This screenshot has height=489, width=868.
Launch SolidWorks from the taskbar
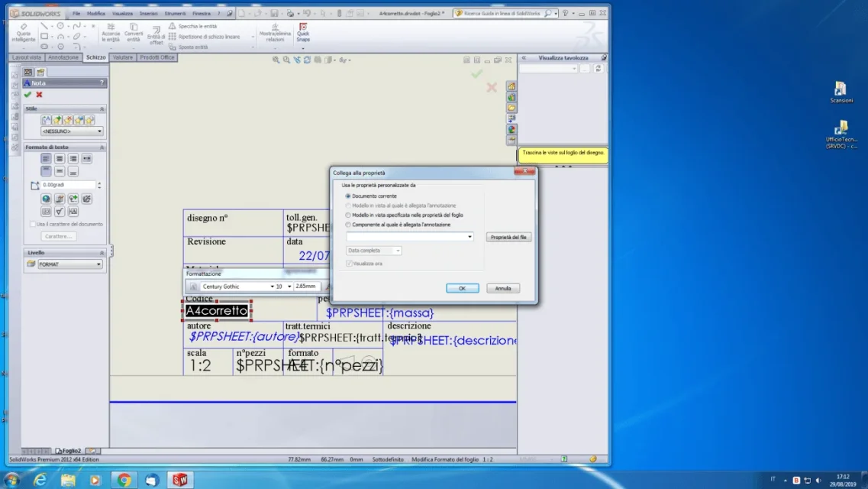[180, 480]
